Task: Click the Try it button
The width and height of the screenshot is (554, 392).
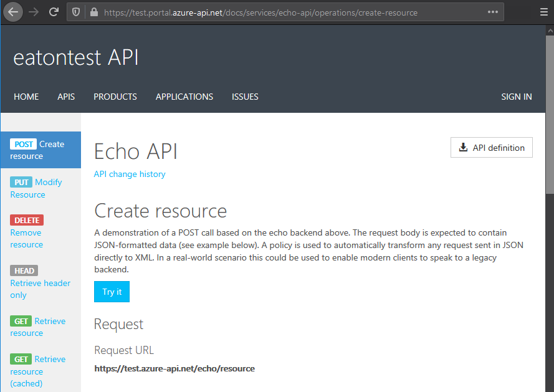Action: tap(112, 292)
